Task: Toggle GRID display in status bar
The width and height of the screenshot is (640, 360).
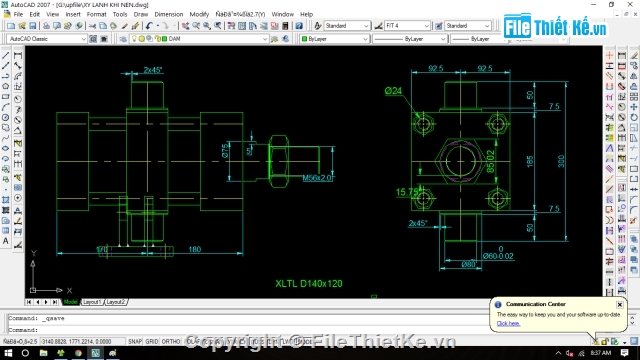Action: 152,341
